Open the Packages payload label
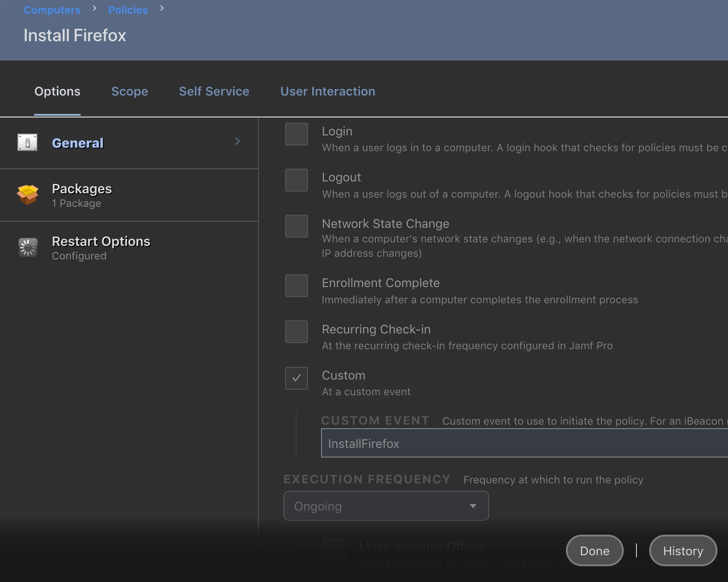 click(82, 189)
